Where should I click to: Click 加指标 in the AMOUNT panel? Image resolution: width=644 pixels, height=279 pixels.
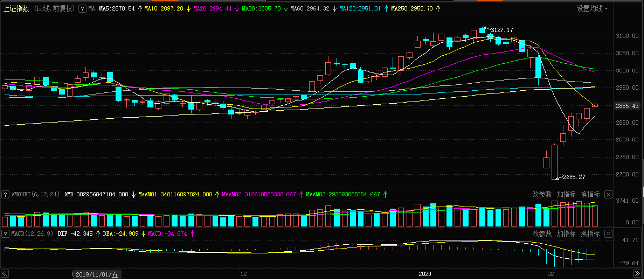click(x=566, y=194)
